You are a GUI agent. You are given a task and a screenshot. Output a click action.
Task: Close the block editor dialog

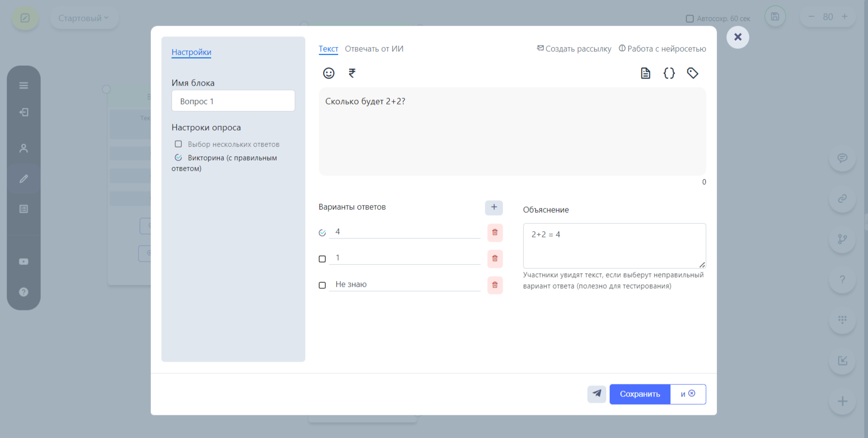738,37
